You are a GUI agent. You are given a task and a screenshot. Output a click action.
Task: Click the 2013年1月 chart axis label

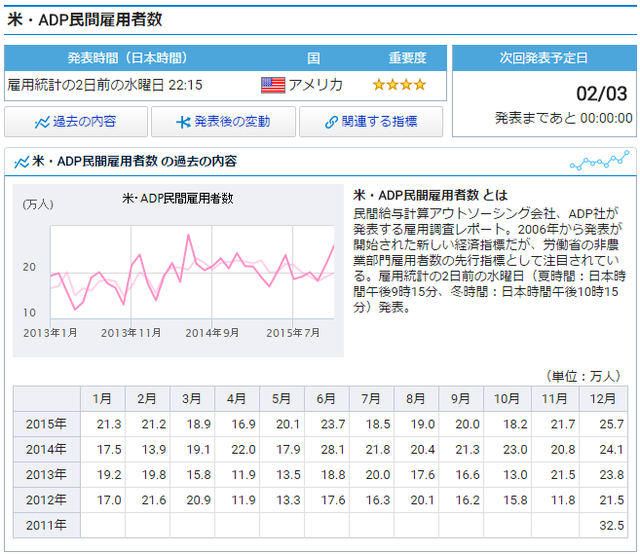click(50, 333)
